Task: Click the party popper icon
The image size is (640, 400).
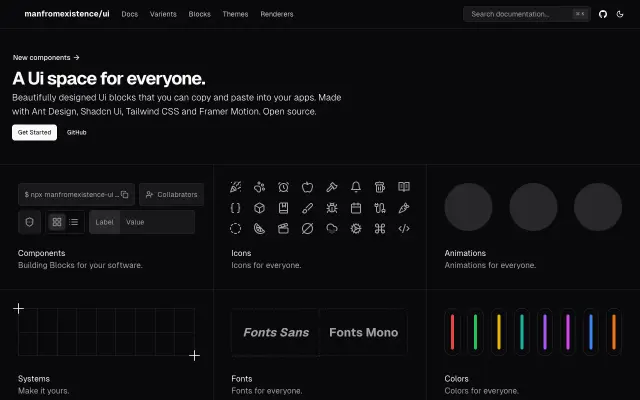Action: pos(236,187)
